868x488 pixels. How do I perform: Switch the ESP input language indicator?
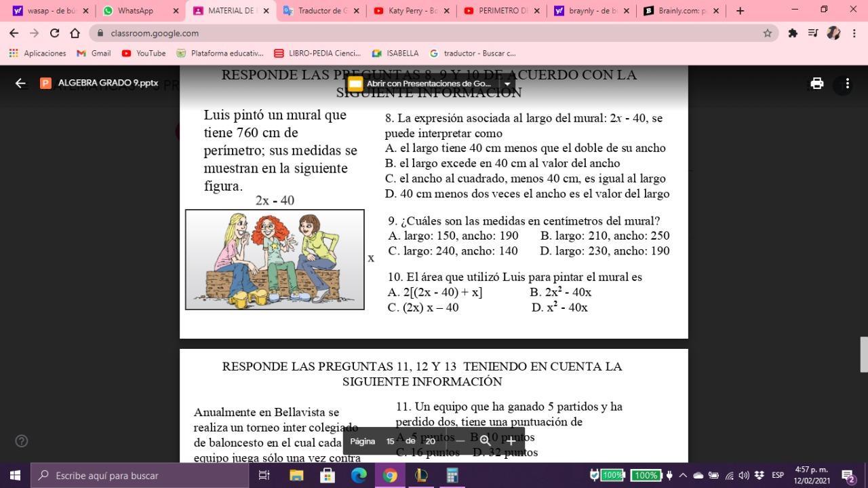(778, 475)
